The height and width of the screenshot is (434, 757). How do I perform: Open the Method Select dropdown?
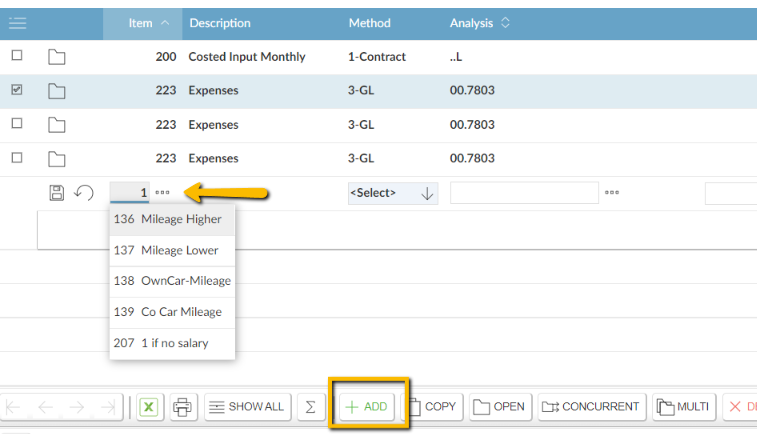(393, 193)
